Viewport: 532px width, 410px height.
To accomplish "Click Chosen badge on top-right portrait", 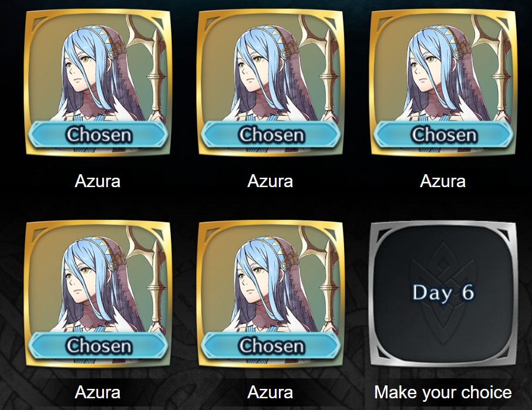I will (x=443, y=135).
